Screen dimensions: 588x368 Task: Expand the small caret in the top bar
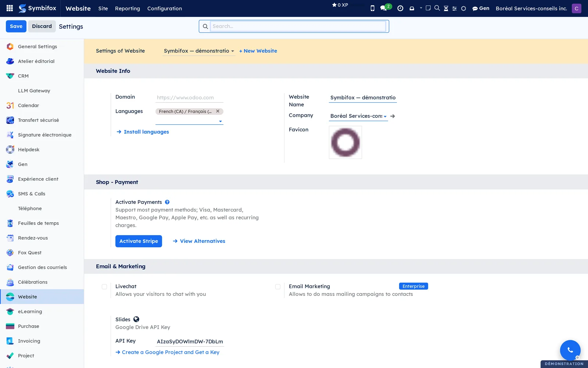click(421, 8)
